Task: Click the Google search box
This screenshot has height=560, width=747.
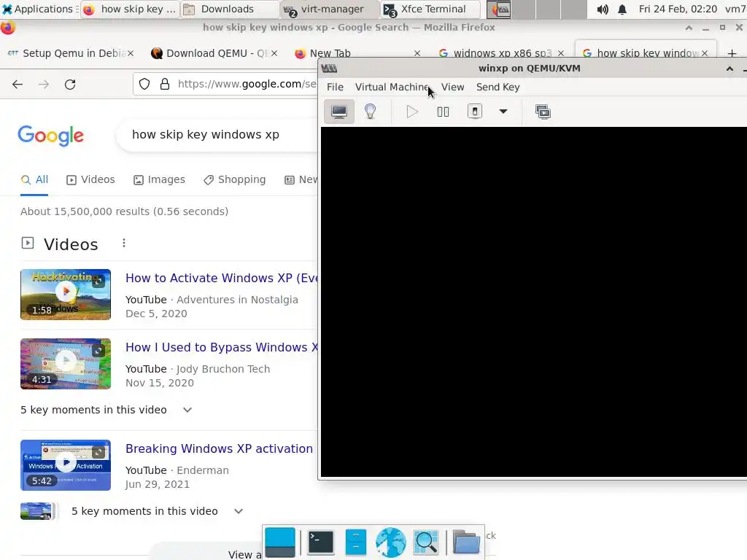Action: point(217,135)
